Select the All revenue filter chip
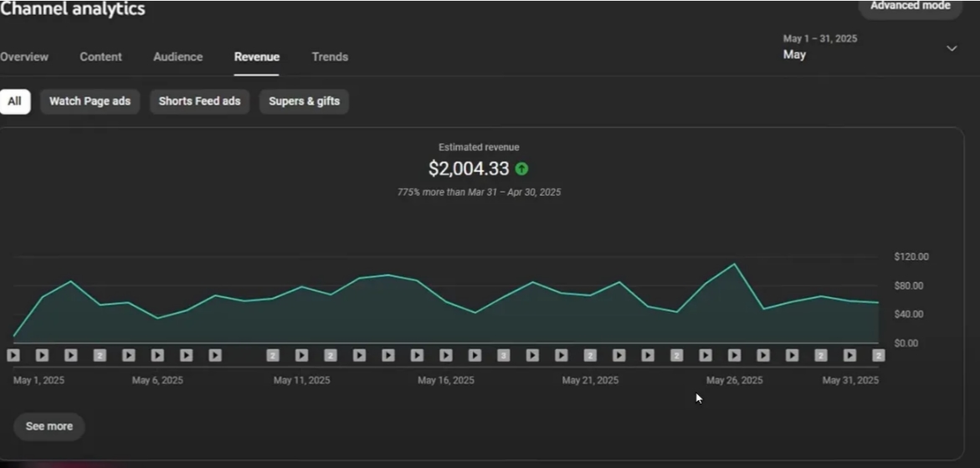This screenshot has width=980, height=468. click(15, 101)
